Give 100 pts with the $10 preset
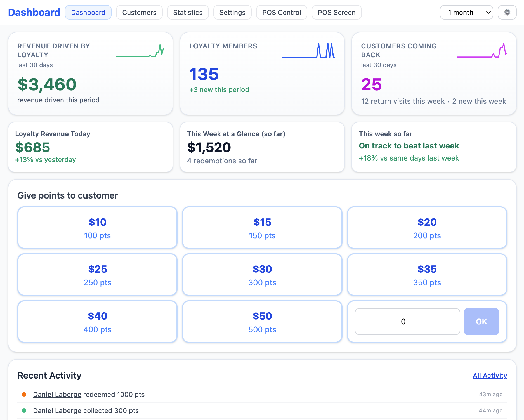This screenshot has height=420, width=524. (x=97, y=227)
